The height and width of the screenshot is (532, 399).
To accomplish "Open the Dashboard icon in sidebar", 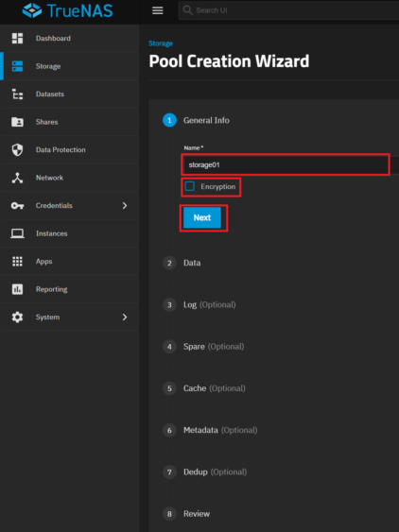I will (x=17, y=39).
